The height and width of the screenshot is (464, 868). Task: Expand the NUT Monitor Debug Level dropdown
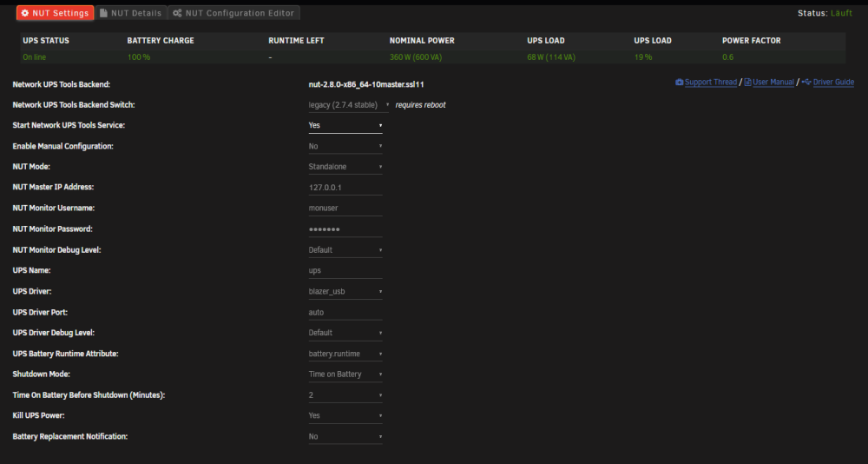point(345,250)
